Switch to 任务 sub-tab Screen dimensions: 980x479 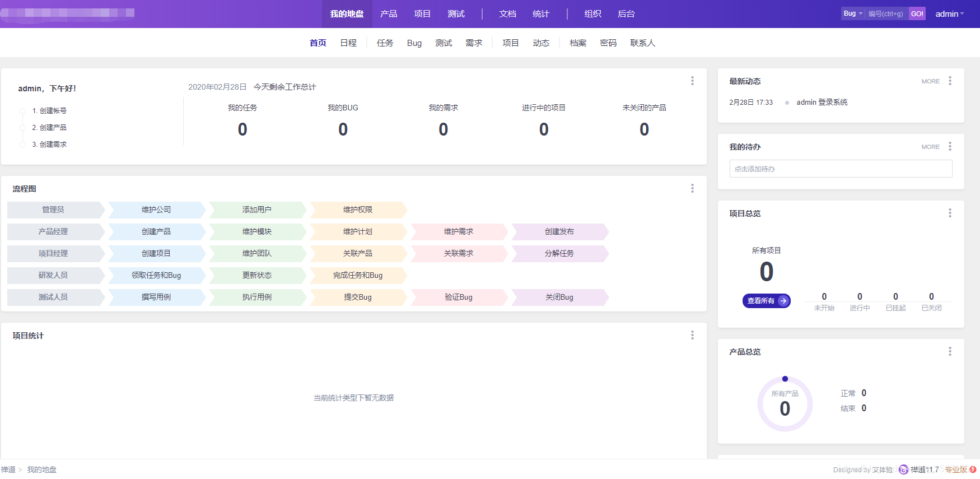pyautogui.click(x=385, y=43)
